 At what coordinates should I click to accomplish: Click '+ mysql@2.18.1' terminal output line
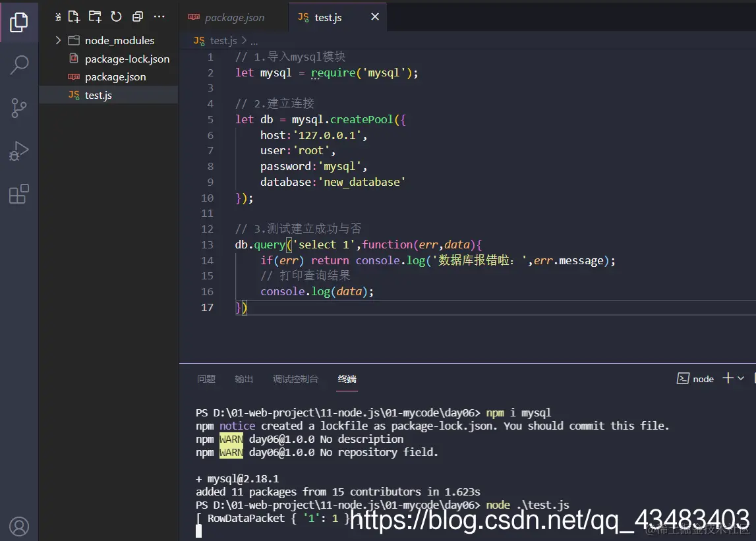click(x=237, y=479)
